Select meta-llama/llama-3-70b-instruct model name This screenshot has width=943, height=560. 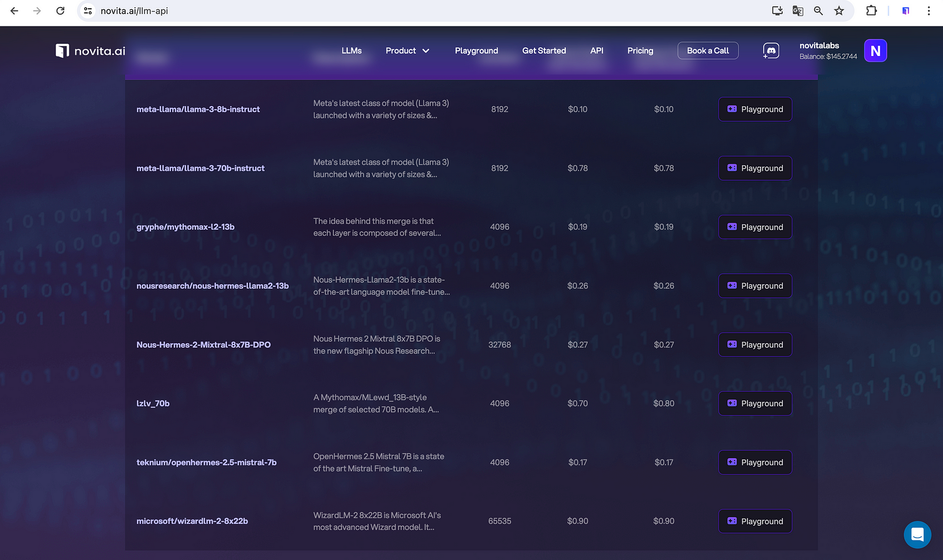tap(200, 168)
